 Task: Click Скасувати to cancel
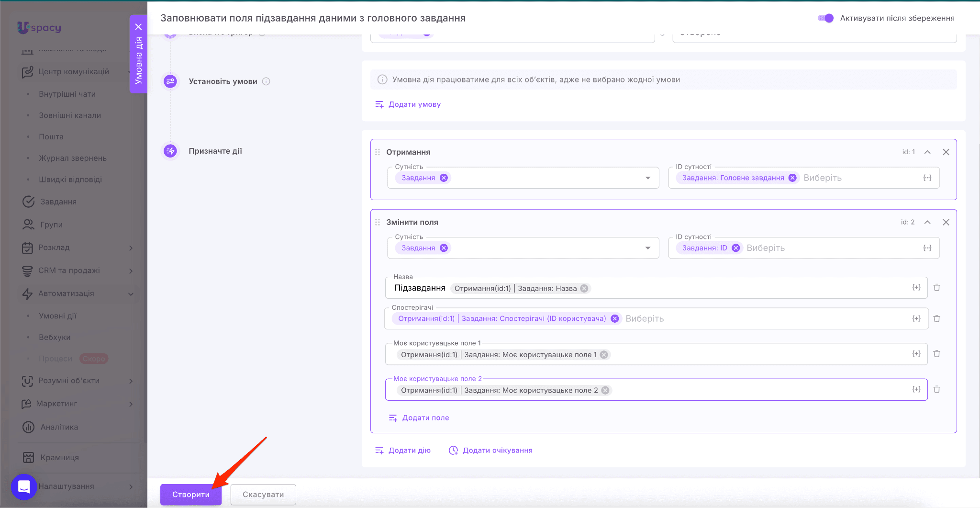coord(263,495)
